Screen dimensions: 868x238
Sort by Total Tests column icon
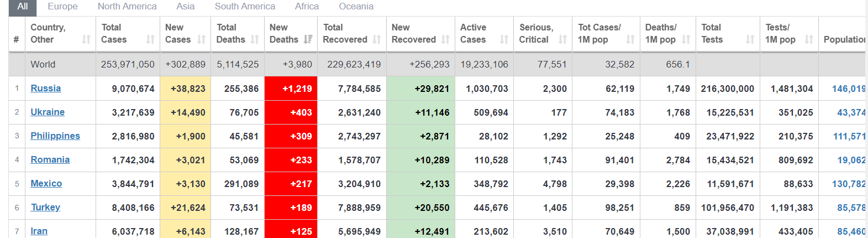tap(750, 40)
